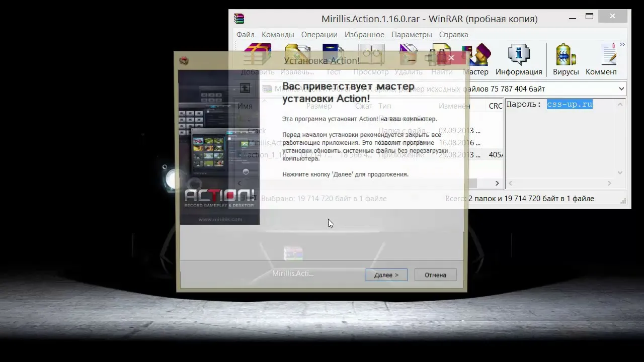Image resolution: width=644 pixels, height=362 pixels.
Task: Maximize the WinRAR window
Action: coord(589,17)
